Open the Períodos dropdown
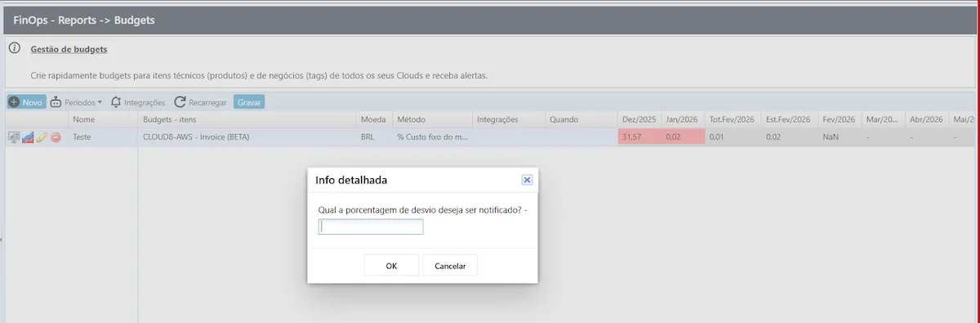The image size is (980, 323). coord(76,102)
